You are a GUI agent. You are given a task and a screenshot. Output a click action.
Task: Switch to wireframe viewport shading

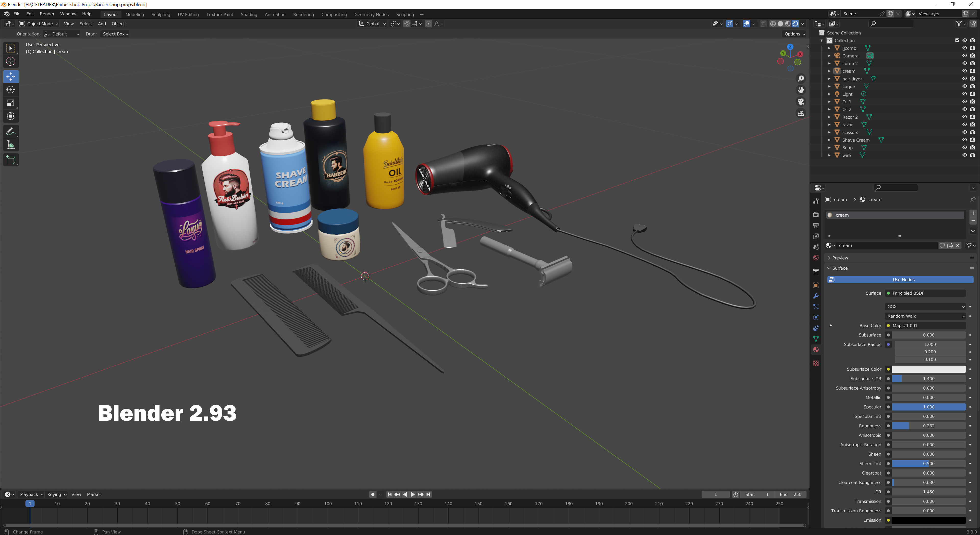point(773,23)
